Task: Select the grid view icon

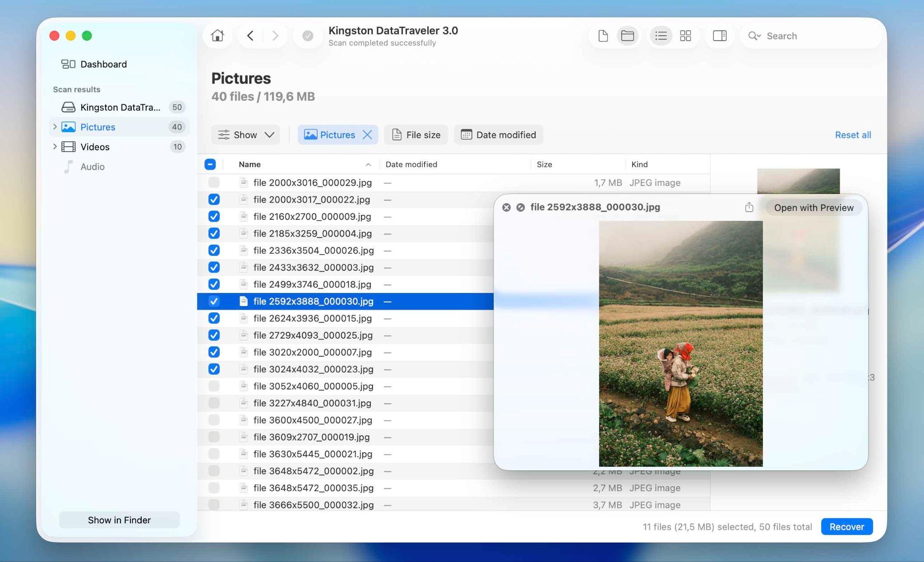Action: [x=685, y=36]
